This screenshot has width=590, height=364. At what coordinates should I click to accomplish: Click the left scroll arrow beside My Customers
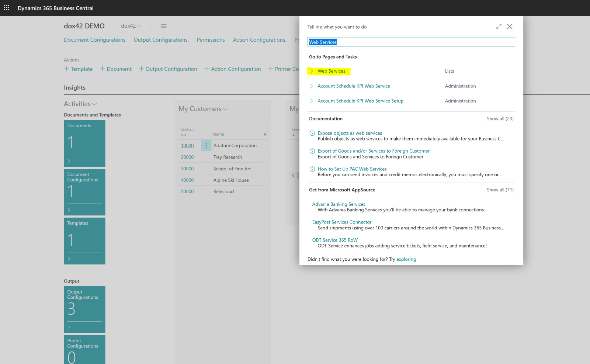(293, 176)
